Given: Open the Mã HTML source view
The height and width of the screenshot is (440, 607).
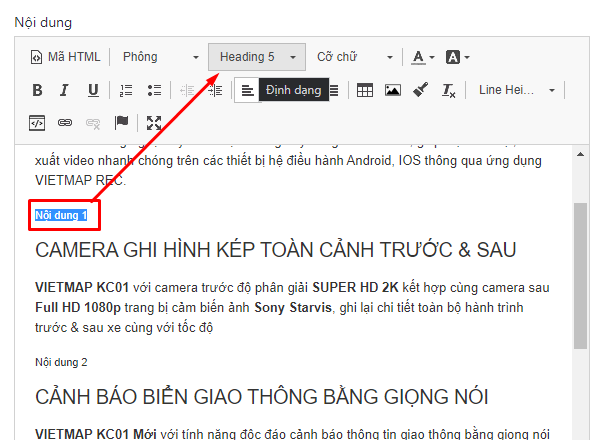Looking at the screenshot, I should [65, 57].
